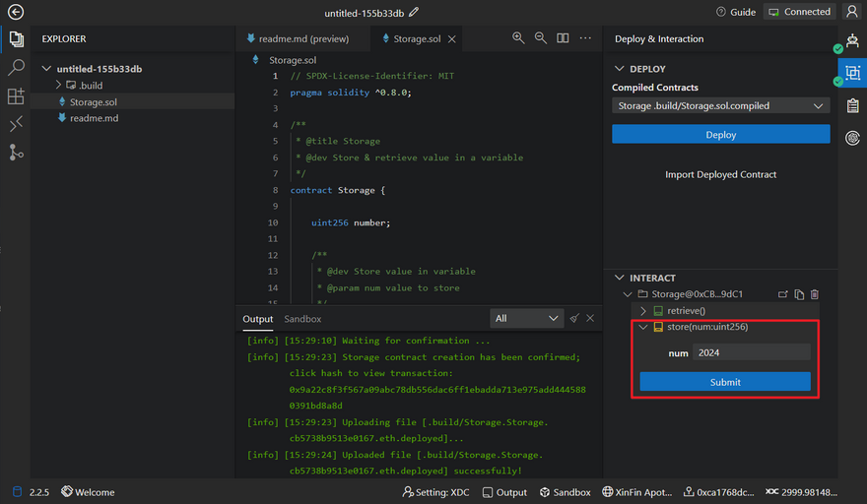Click the Storage.sol breadcrumb above the code
The image size is (867, 504).
pyautogui.click(x=293, y=60)
